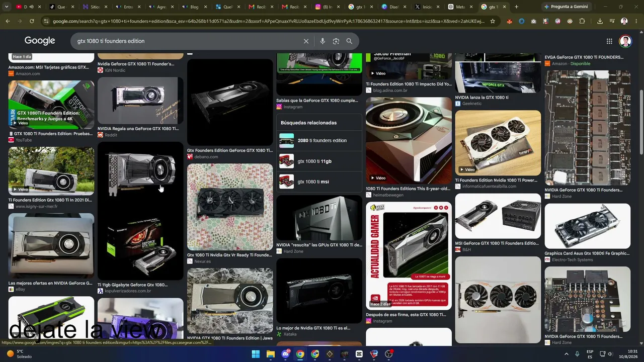The width and height of the screenshot is (644, 362).
Task: Open the Chrome extensions puzzle icon
Action: [x=582, y=21]
